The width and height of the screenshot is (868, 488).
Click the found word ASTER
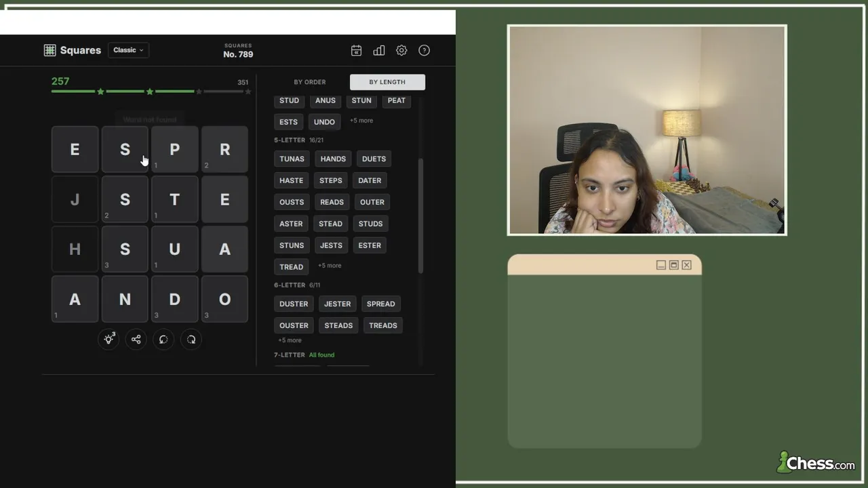coord(291,224)
